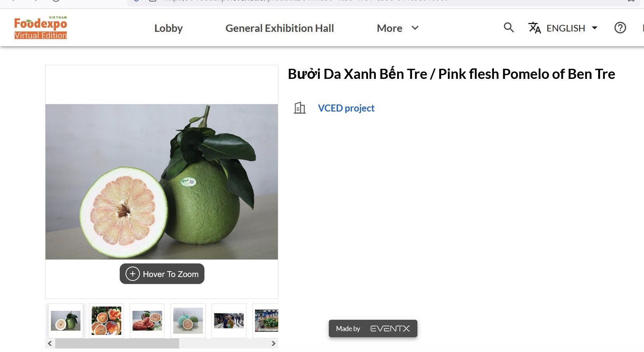Open the VCED project link
Screen dimensions: 644x352
tap(346, 108)
